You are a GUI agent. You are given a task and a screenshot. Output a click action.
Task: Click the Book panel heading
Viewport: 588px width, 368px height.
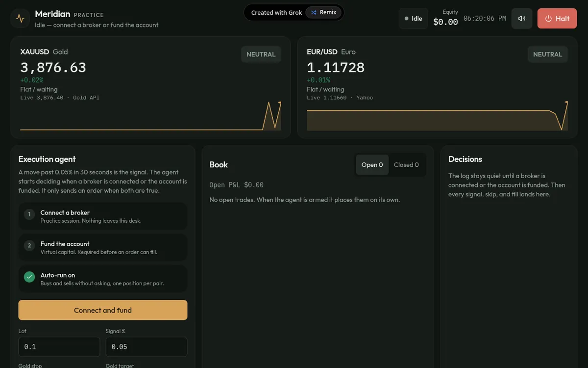tap(219, 165)
